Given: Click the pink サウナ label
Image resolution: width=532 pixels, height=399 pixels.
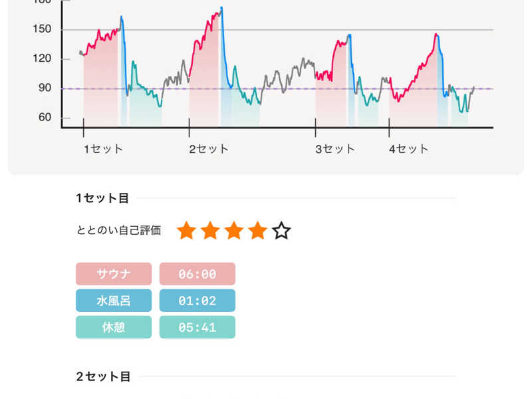Looking at the screenshot, I should 114,273.
